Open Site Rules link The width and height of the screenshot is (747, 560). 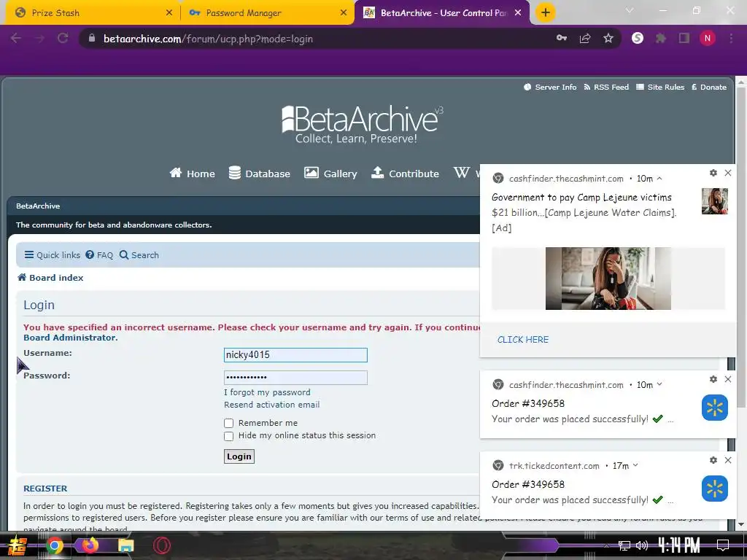coord(660,87)
